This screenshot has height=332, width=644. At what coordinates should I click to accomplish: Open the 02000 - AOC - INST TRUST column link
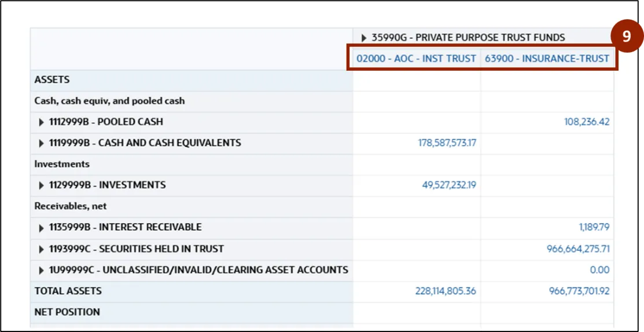point(416,59)
